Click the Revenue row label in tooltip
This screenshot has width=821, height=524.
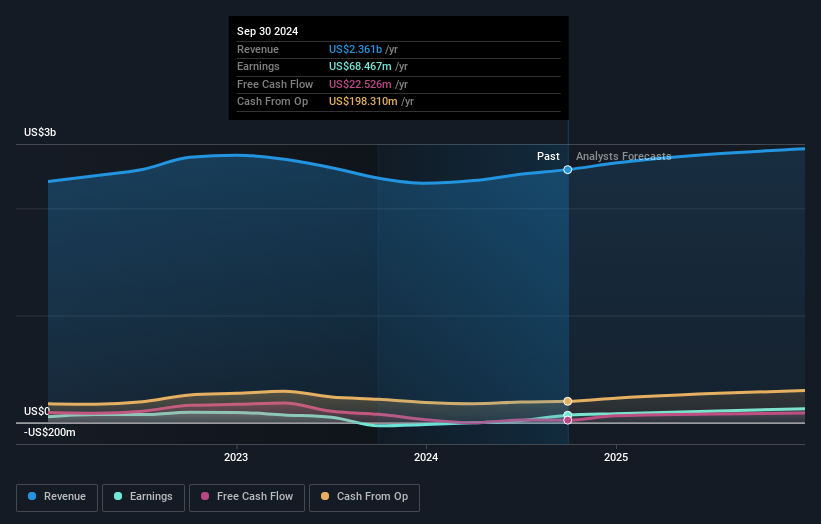point(258,49)
